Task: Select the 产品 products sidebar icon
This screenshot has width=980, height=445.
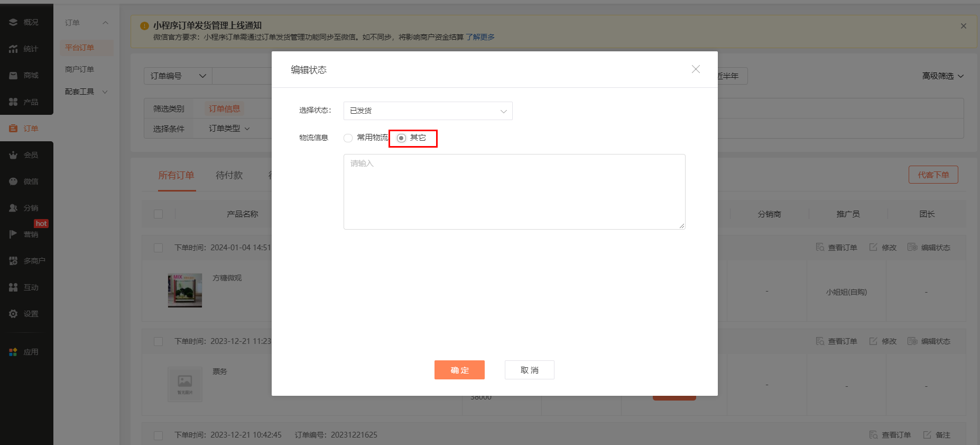Action: 13,102
